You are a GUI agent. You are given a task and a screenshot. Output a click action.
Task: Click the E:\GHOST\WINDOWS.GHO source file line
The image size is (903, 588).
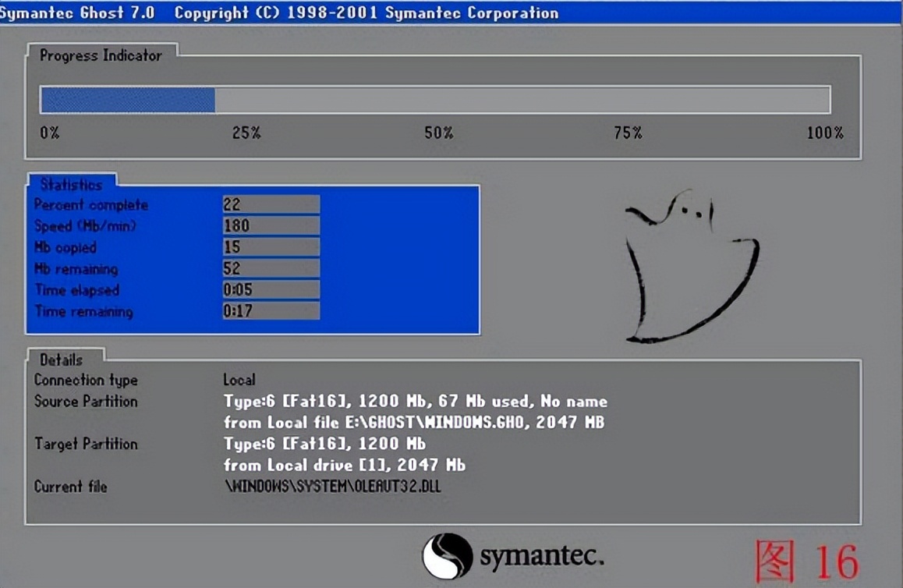point(414,423)
